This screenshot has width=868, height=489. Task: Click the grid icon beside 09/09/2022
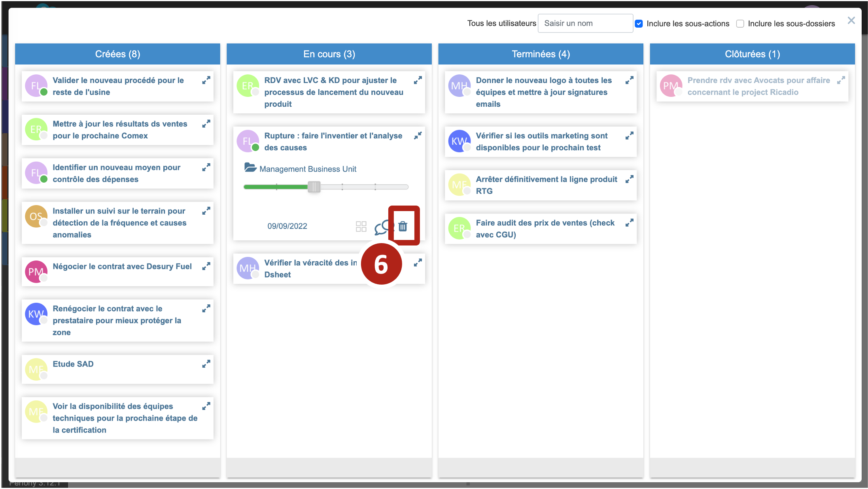coord(361,227)
